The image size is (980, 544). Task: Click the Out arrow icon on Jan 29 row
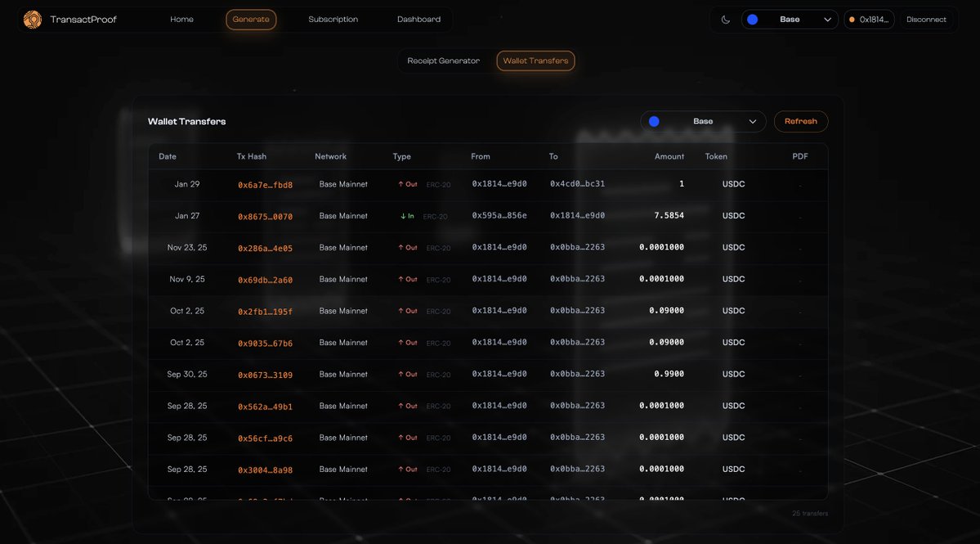(x=401, y=184)
